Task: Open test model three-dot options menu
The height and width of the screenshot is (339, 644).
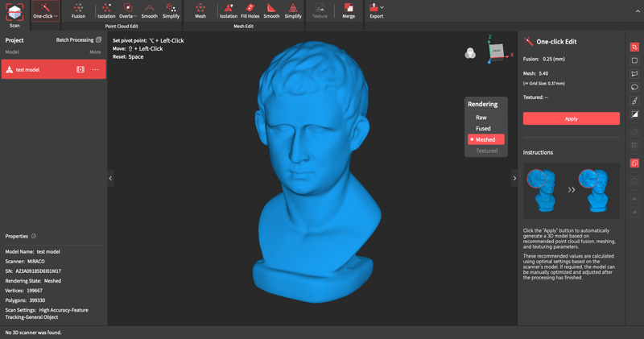Action: coord(95,69)
